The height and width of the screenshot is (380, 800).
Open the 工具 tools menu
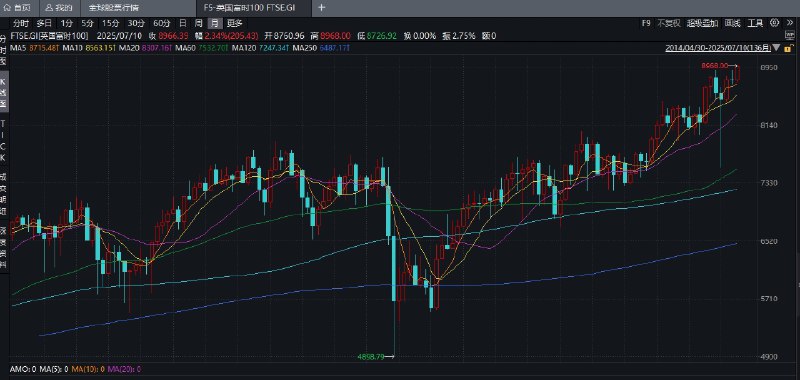755,23
